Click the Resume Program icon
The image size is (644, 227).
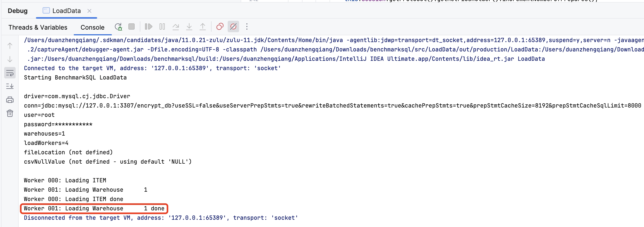tap(148, 27)
